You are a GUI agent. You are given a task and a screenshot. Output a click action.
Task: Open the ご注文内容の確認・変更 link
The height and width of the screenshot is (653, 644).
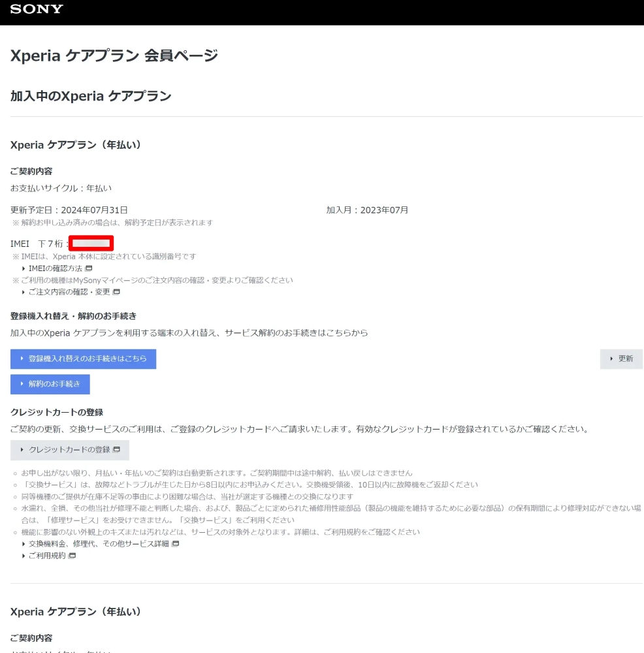pos(69,292)
